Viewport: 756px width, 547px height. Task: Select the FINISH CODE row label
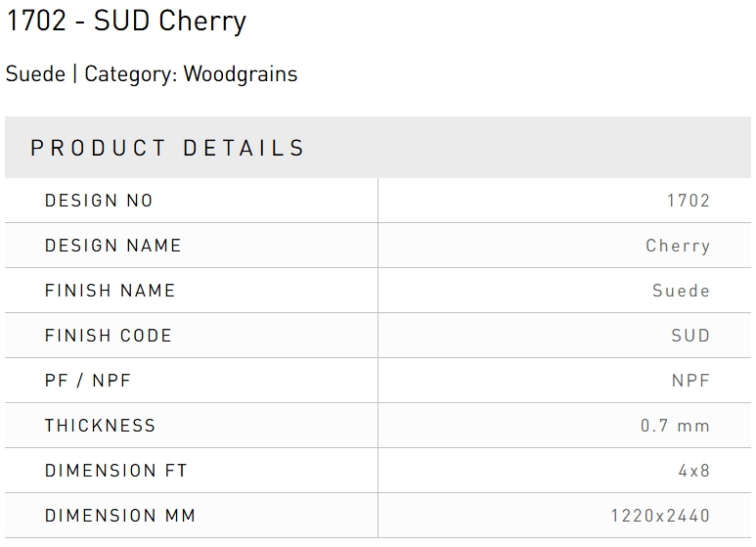[x=108, y=336]
